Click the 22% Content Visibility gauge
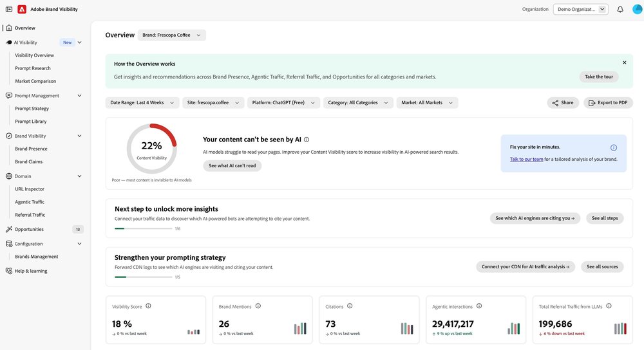This screenshot has width=644, height=350. pos(151,149)
